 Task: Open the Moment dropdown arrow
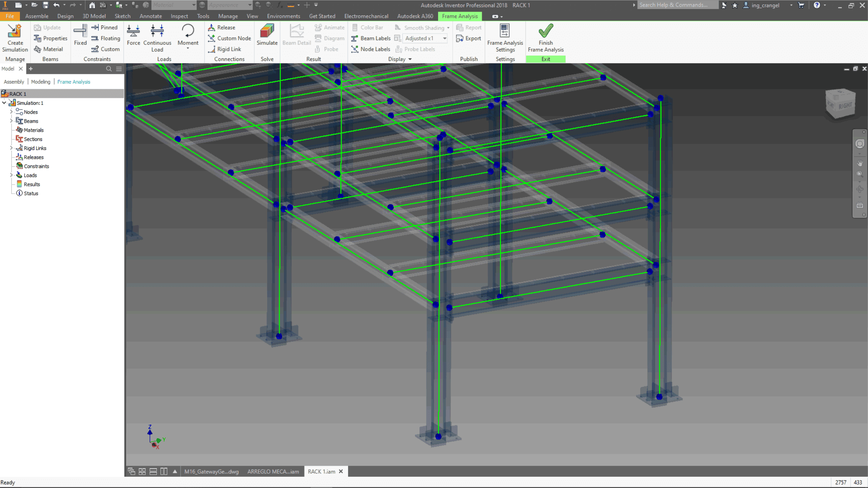(x=188, y=49)
